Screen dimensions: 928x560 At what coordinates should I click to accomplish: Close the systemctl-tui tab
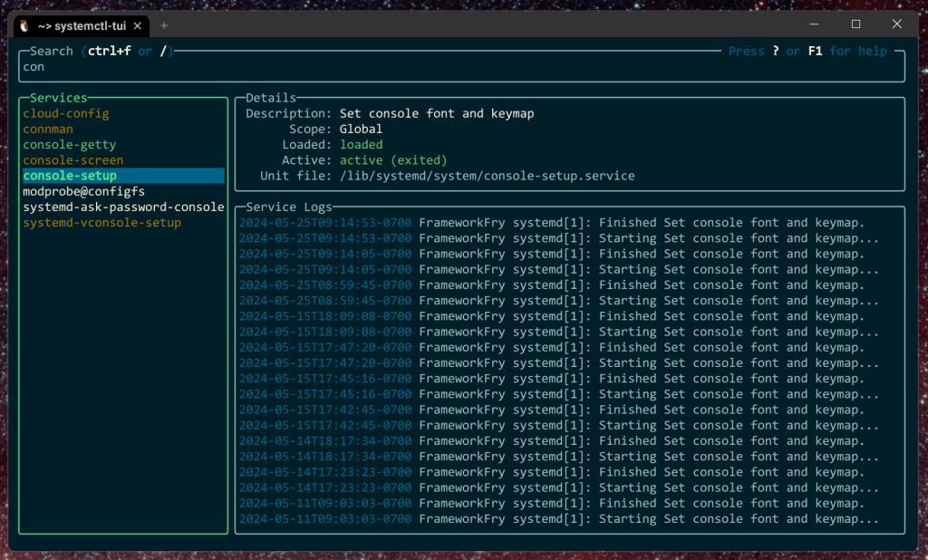[137, 25]
